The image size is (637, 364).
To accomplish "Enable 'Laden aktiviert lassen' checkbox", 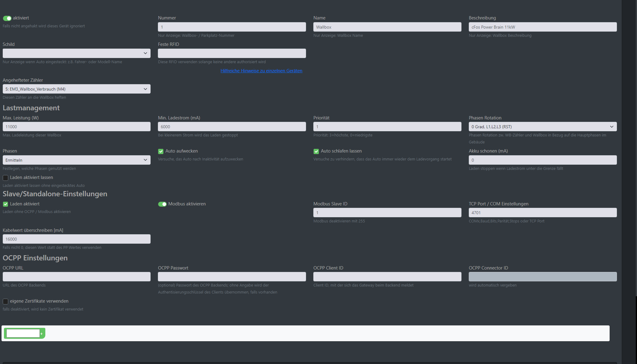I will (5, 178).
